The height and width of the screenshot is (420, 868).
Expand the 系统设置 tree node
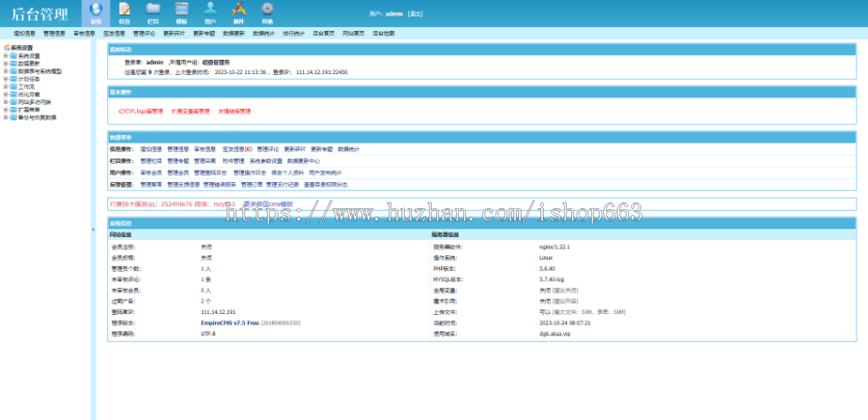tap(5, 56)
